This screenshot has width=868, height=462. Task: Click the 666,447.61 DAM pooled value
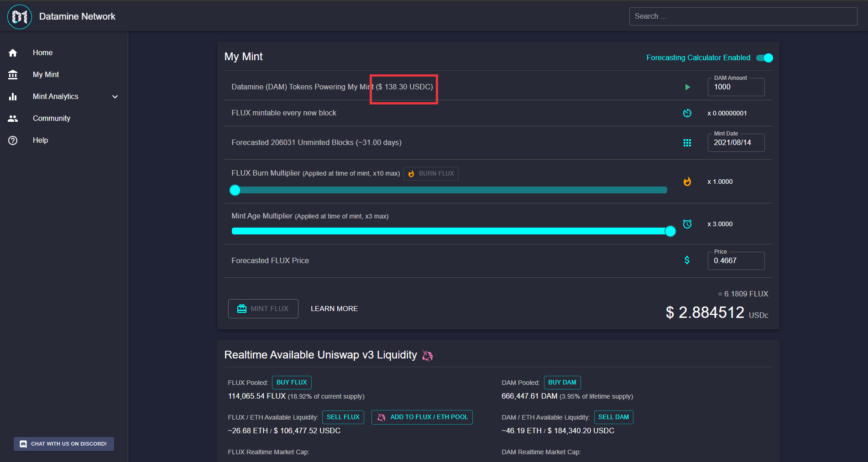pos(529,396)
